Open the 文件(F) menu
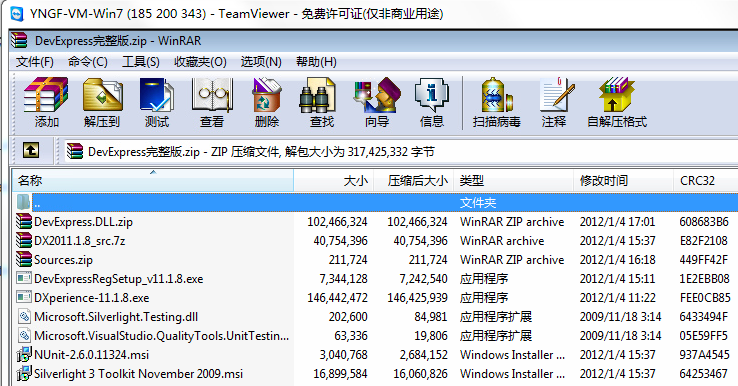Viewport: 738px width, 386px height. pyautogui.click(x=35, y=62)
